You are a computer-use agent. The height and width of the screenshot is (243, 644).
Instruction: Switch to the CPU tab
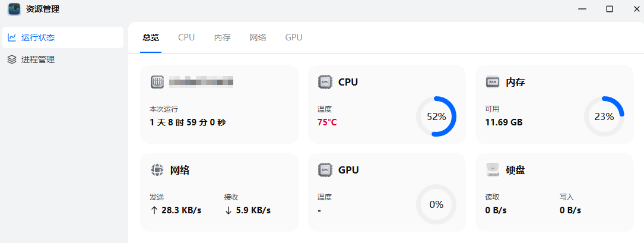[186, 37]
